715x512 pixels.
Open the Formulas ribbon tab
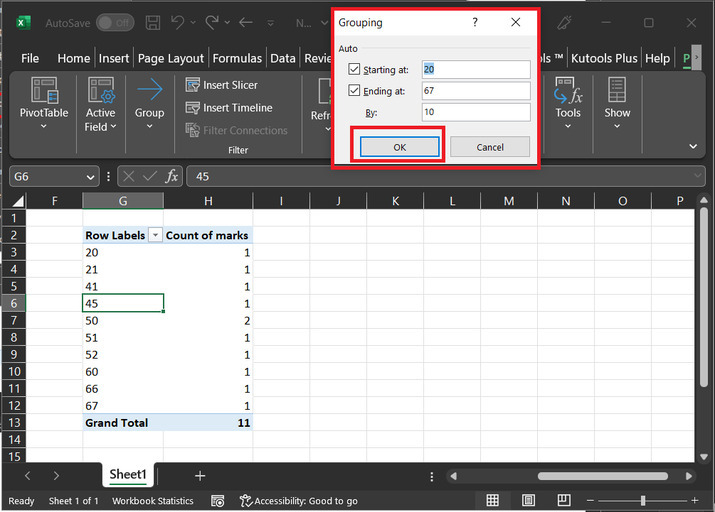point(237,58)
